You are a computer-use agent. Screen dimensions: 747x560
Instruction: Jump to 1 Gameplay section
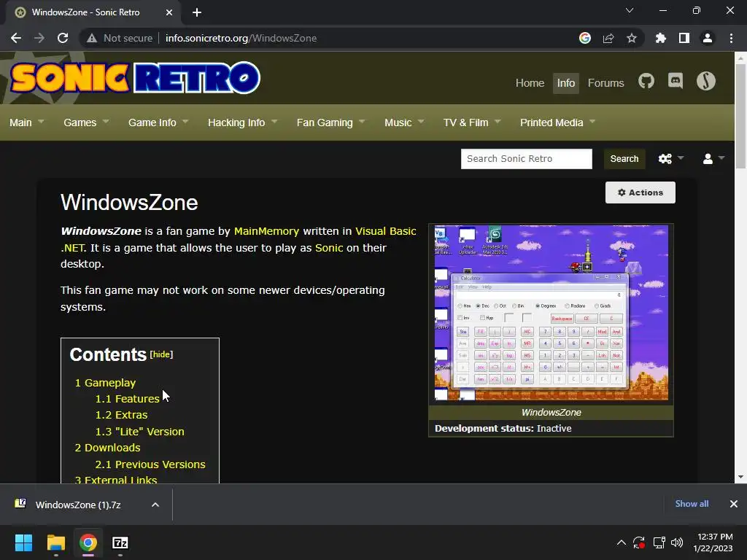point(105,382)
